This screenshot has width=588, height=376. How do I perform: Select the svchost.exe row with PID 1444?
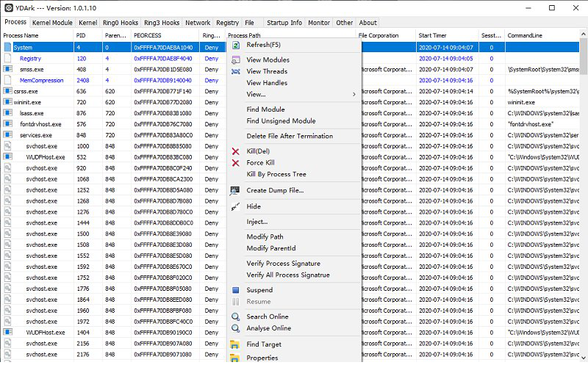pos(290,223)
